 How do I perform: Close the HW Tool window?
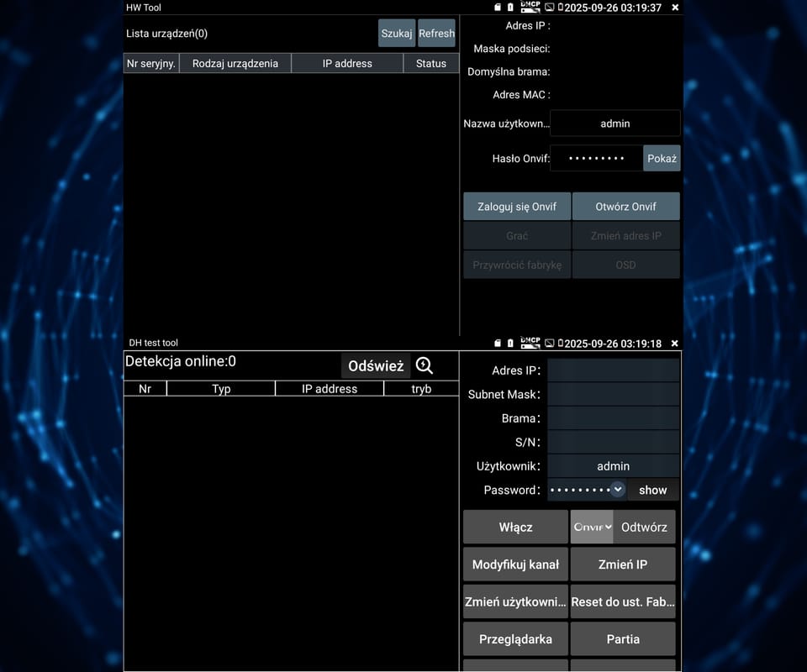(675, 8)
